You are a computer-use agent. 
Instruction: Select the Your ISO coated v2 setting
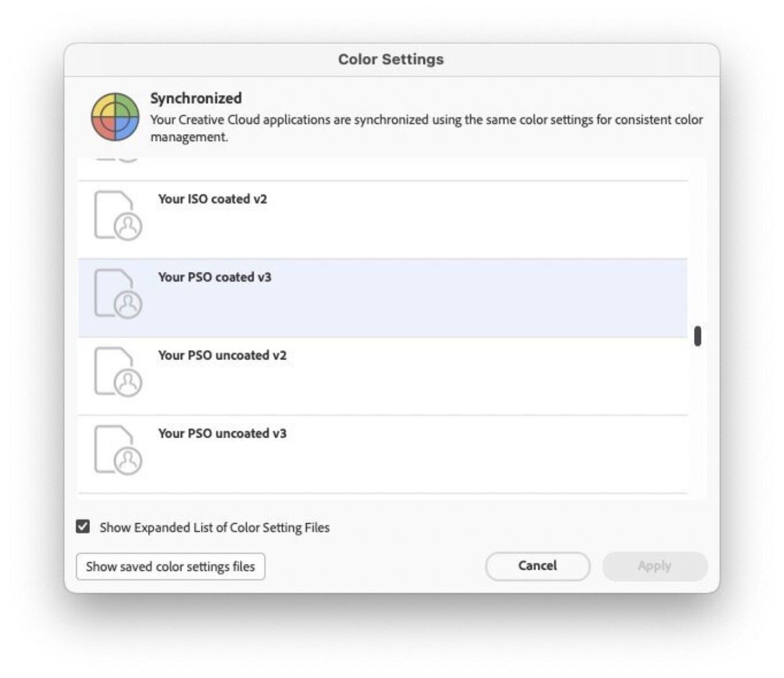213,200
